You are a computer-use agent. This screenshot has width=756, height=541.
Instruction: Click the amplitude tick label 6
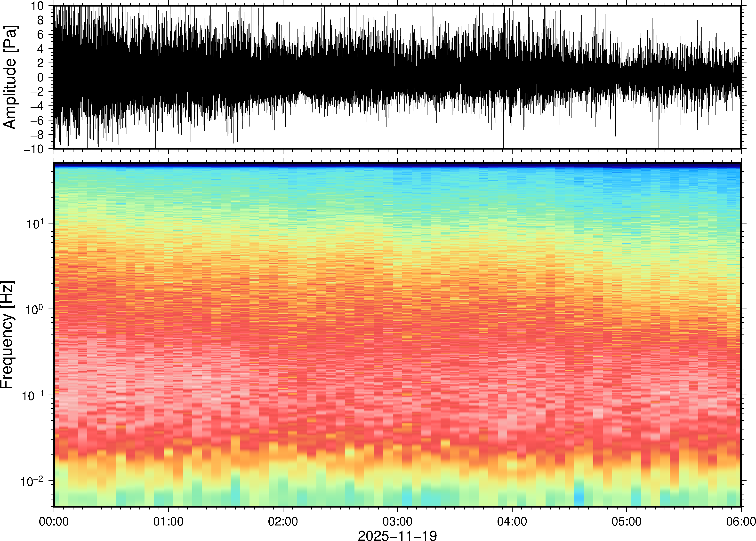click(x=41, y=34)
